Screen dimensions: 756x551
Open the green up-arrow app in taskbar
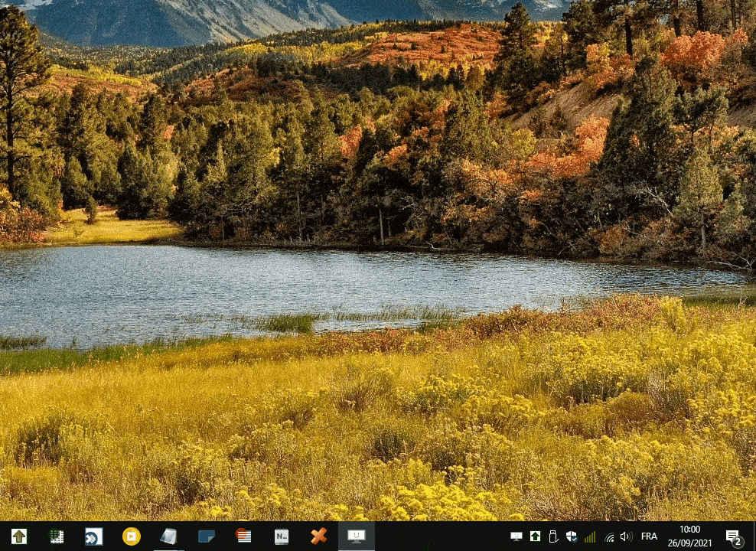click(19, 536)
